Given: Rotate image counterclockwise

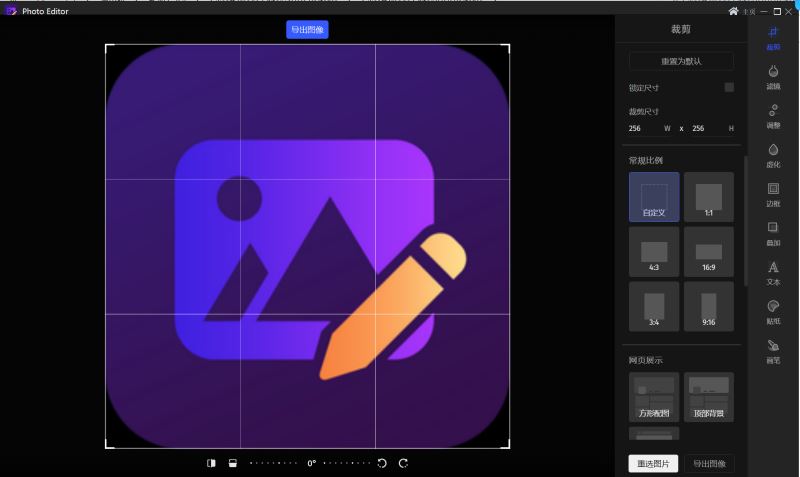Looking at the screenshot, I should pos(382,463).
